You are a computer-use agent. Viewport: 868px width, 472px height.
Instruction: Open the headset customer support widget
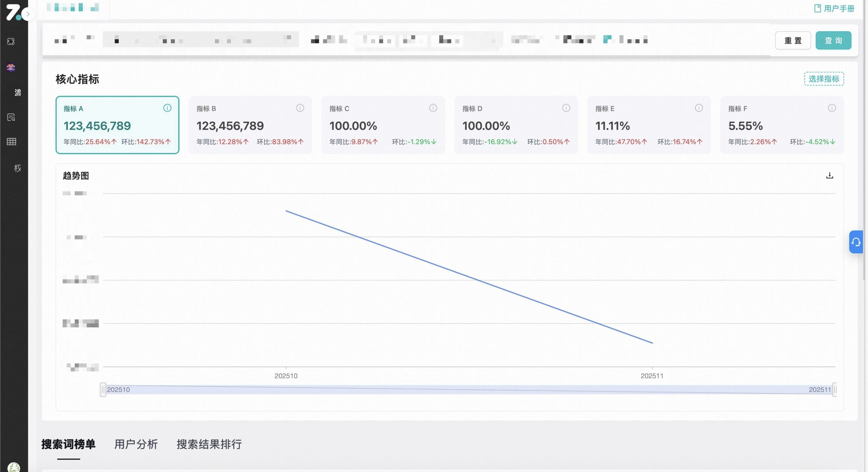856,242
